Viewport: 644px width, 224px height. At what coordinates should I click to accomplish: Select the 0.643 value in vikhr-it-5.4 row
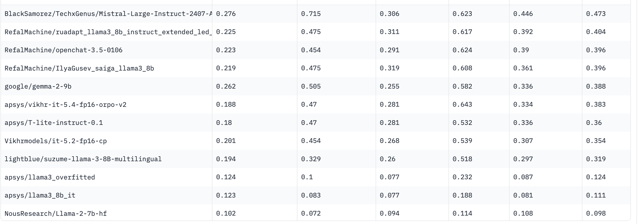462,105
